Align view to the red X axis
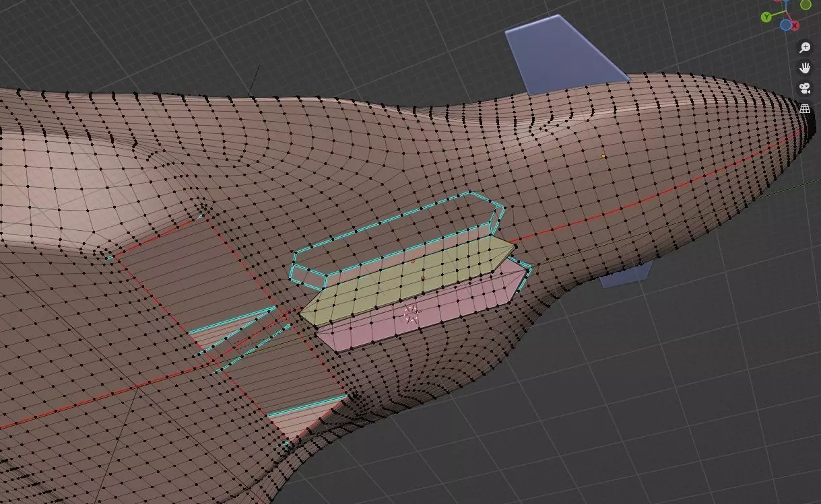The width and height of the screenshot is (821, 504). pyautogui.click(x=795, y=25)
